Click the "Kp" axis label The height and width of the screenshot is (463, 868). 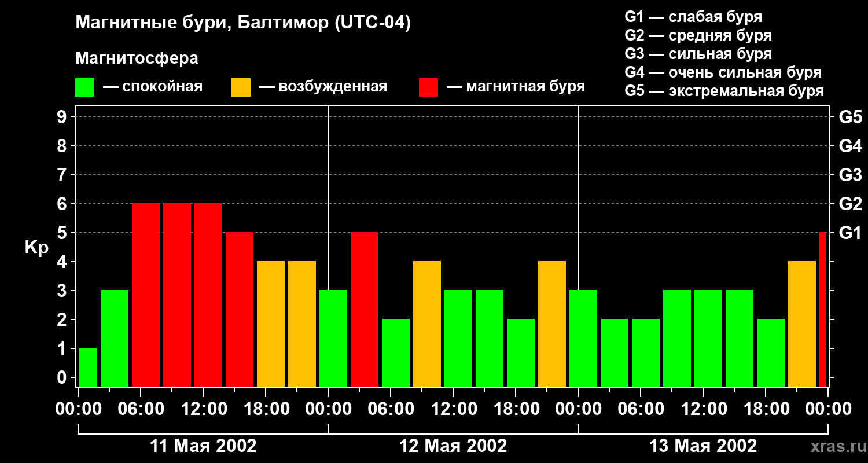(36, 248)
